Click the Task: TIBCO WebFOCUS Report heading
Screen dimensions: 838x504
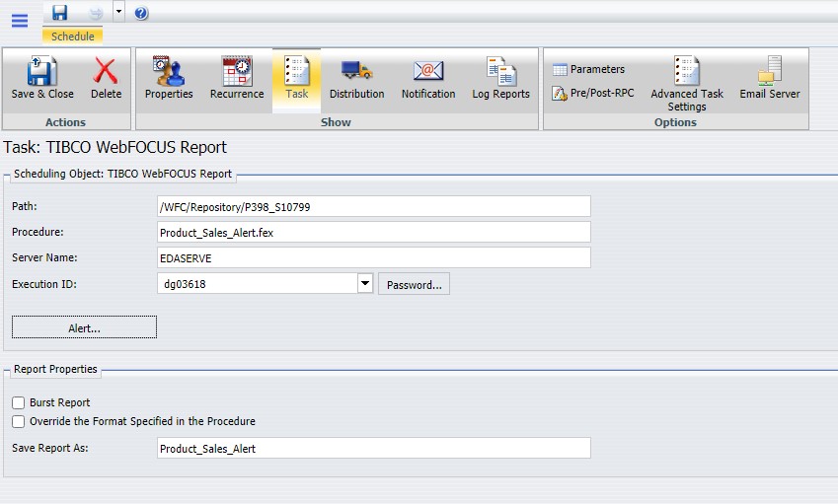click(114, 147)
